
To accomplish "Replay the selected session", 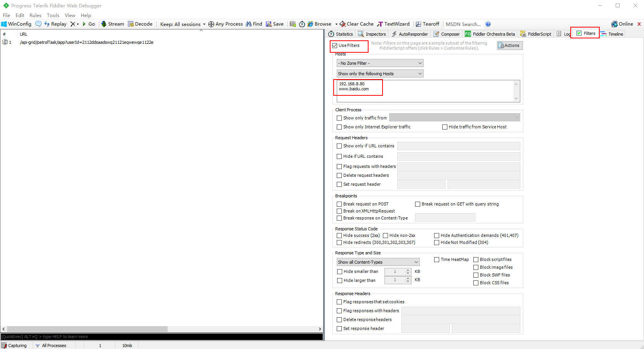I will tap(55, 24).
